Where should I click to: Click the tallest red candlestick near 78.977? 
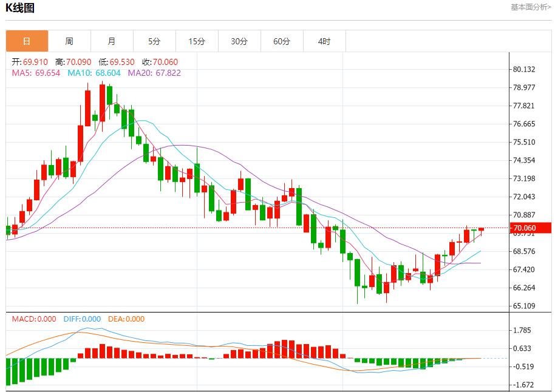[x=102, y=103]
